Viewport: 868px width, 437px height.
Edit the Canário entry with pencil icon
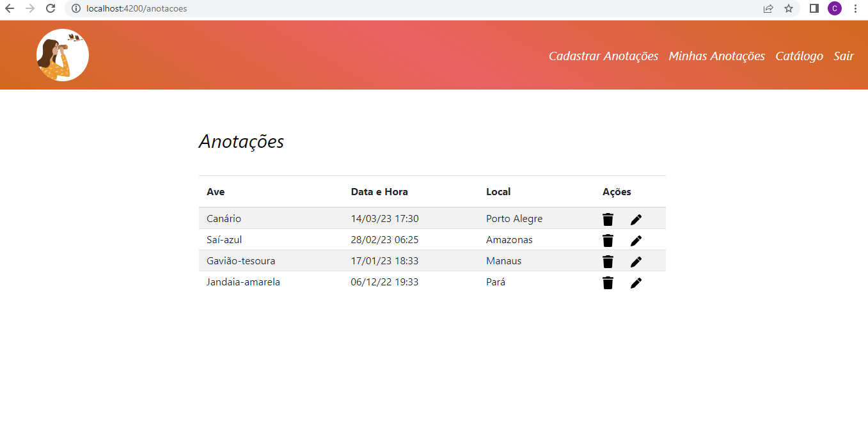pos(636,218)
